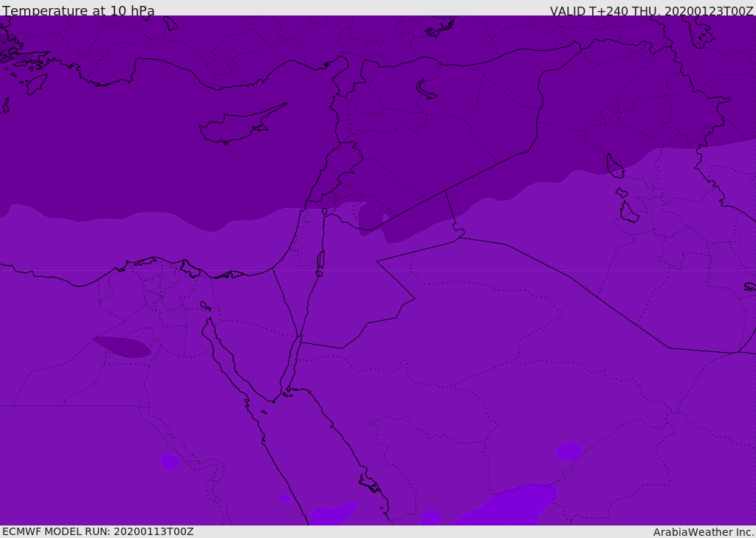756x538 pixels.
Task: Click the dark oval contour over Egypt
Action: [x=123, y=347]
